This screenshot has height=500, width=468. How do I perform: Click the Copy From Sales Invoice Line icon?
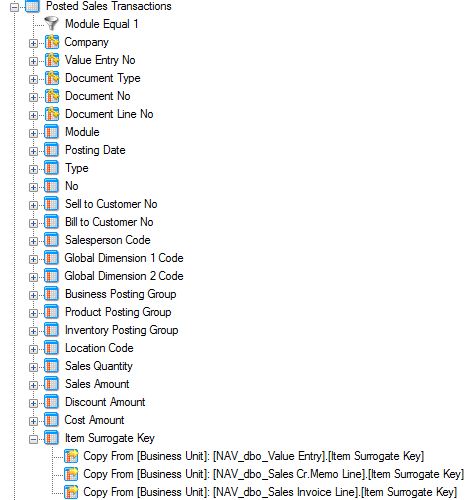pos(71,492)
